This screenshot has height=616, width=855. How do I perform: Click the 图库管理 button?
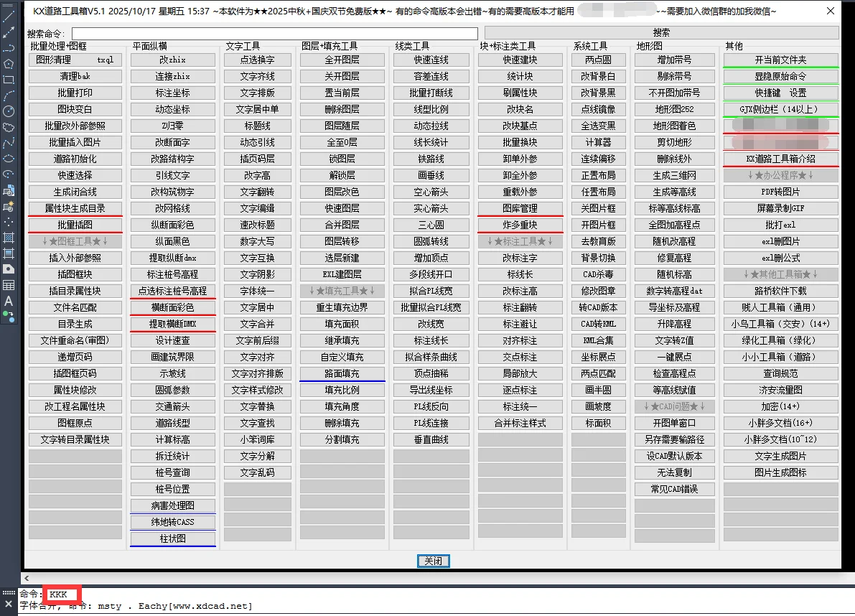click(x=520, y=209)
